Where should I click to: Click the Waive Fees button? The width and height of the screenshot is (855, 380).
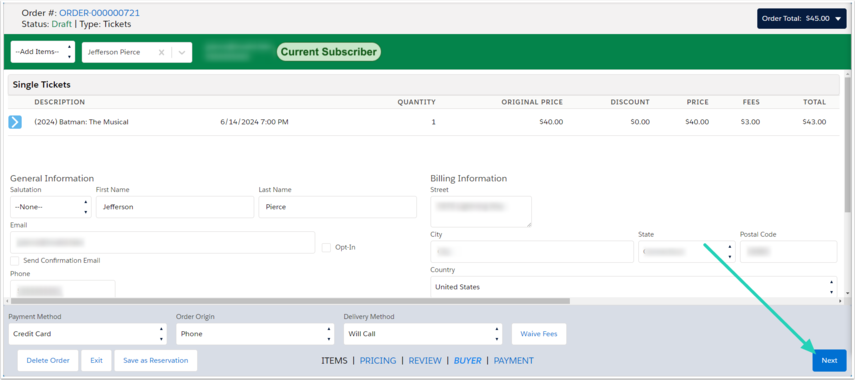pyautogui.click(x=539, y=334)
